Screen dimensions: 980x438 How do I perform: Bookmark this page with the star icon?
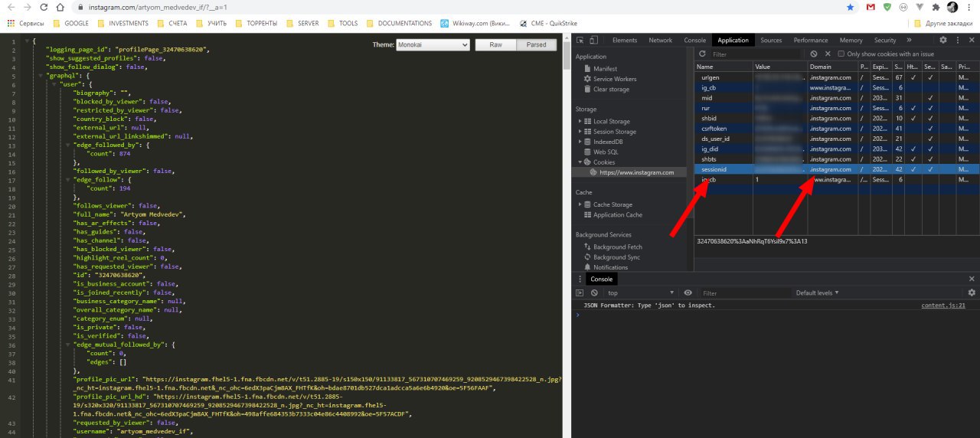tap(851, 7)
